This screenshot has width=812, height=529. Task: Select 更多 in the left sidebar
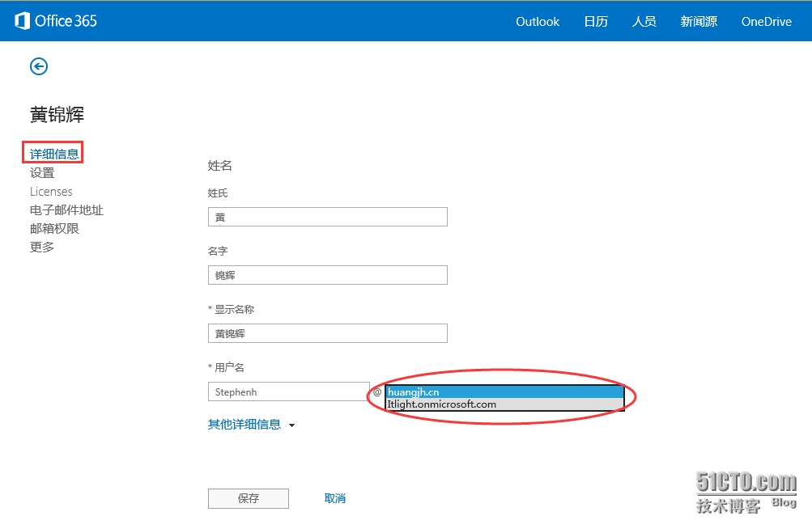pos(42,248)
